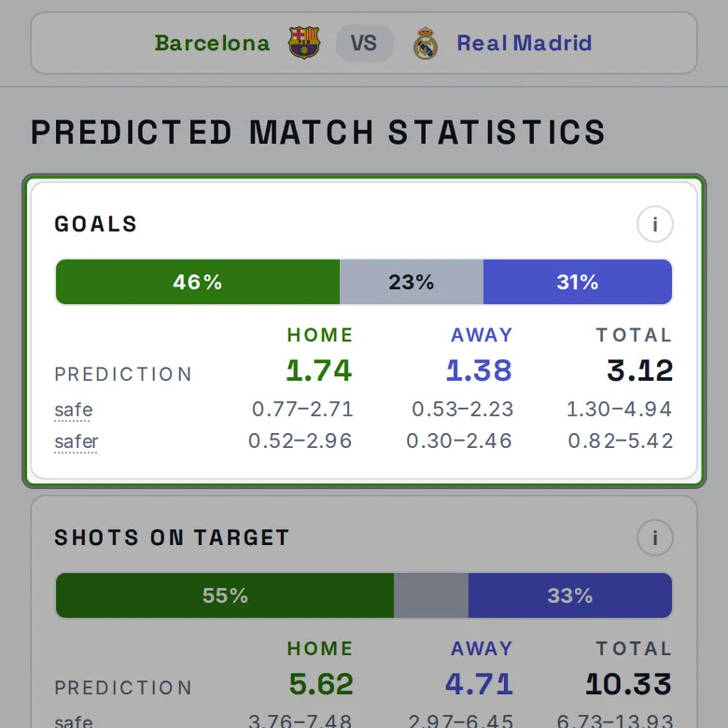Click the 23% draw bar segment
This screenshot has height=728, width=728.
(412, 282)
